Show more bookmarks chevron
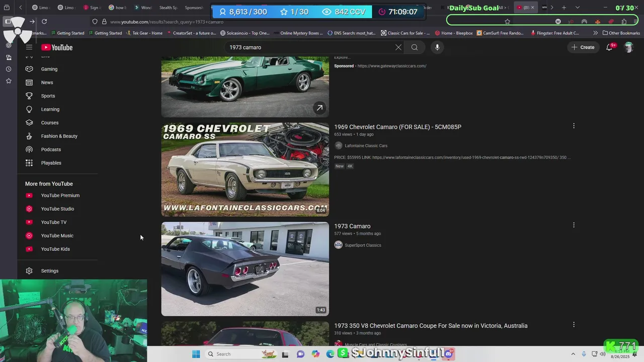The image size is (644, 362). [x=596, y=33]
